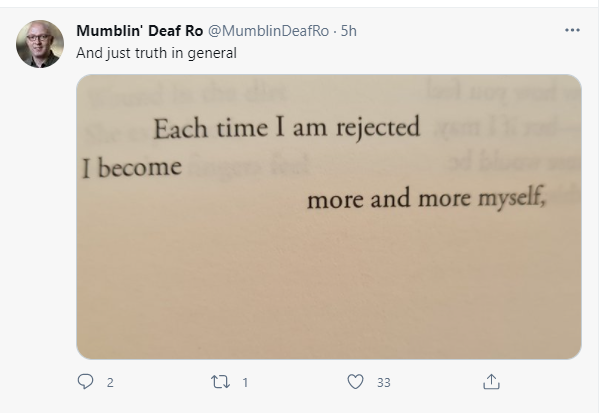Click the share upload icon
603x413 pixels.
[490, 381]
